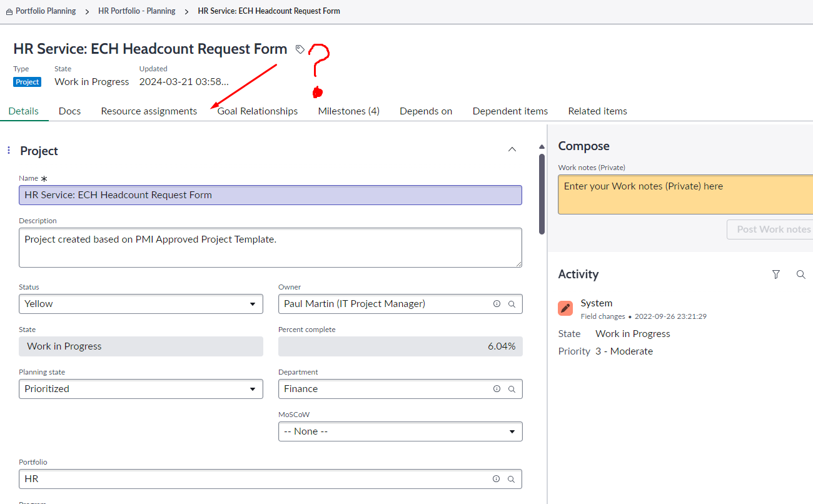Open the Owner reference lookup magnifier
813x504 pixels.
pyautogui.click(x=512, y=303)
